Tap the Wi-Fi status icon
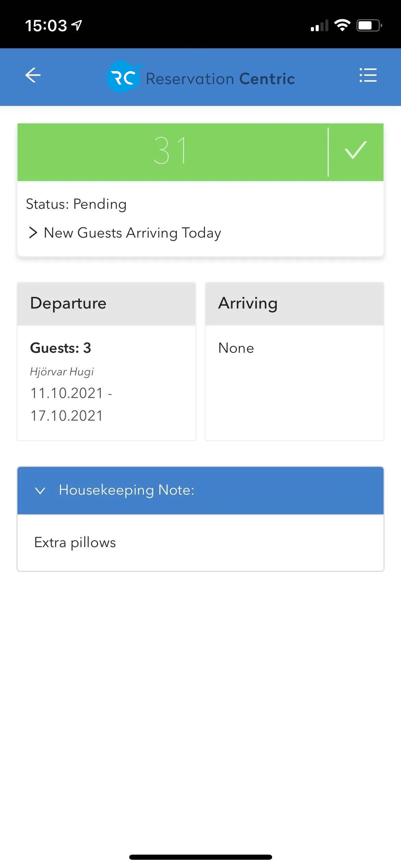 [x=342, y=25]
